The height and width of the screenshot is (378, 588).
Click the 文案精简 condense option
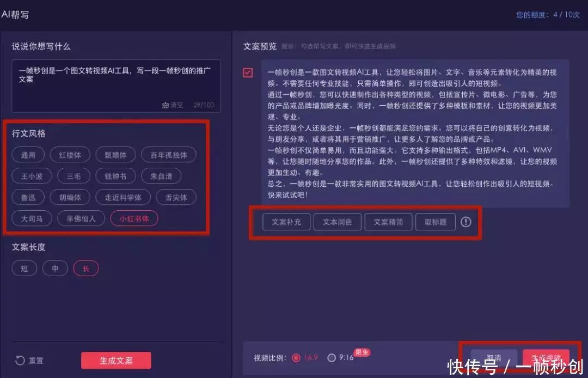tap(388, 222)
